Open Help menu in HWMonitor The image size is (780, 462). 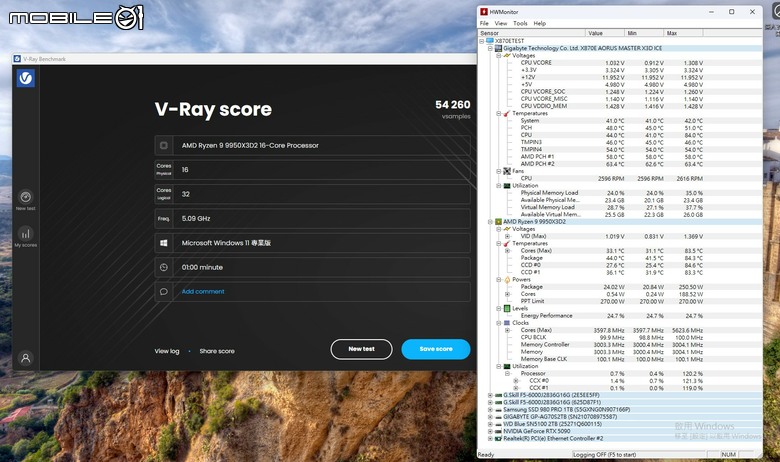coord(540,23)
